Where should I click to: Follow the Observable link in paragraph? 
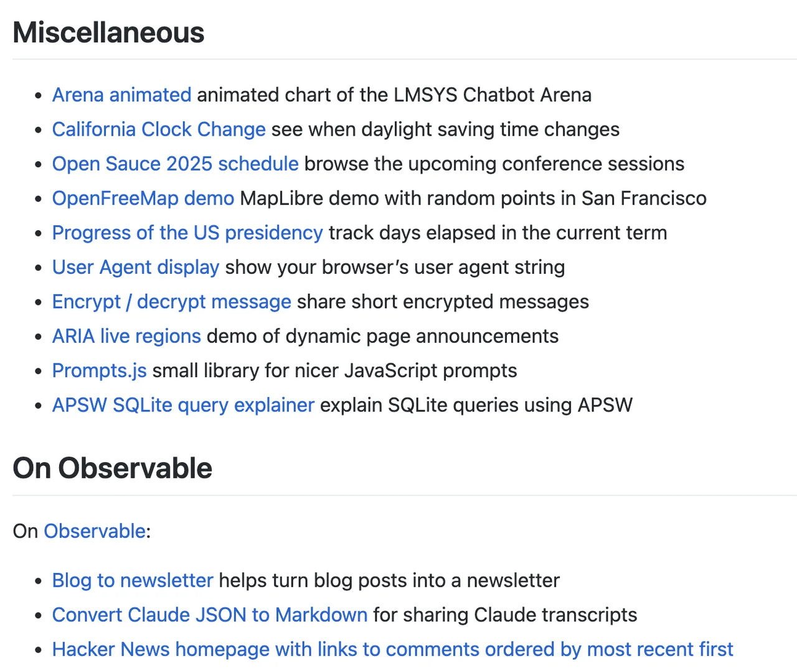(95, 531)
